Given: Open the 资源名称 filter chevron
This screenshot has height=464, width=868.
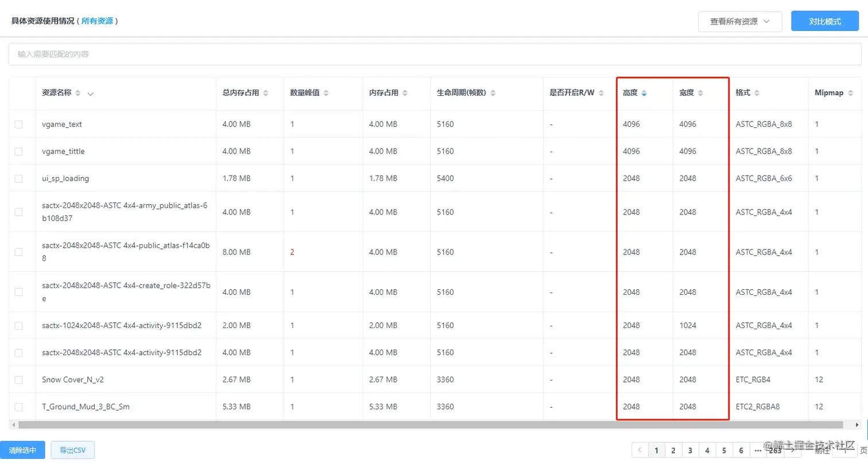Looking at the screenshot, I should pyautogui.click(x=90, y=92).
